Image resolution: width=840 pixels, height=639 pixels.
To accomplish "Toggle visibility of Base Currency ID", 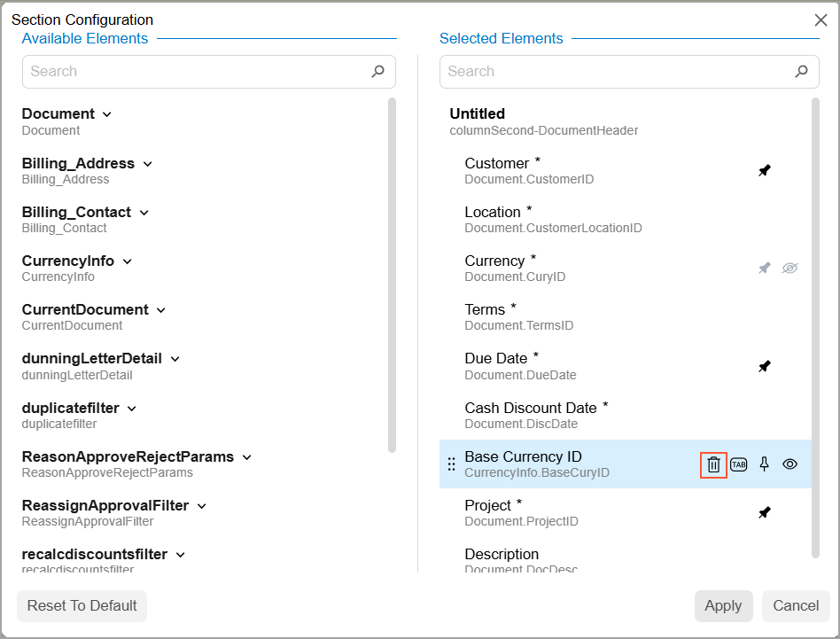I will (790, 464).
